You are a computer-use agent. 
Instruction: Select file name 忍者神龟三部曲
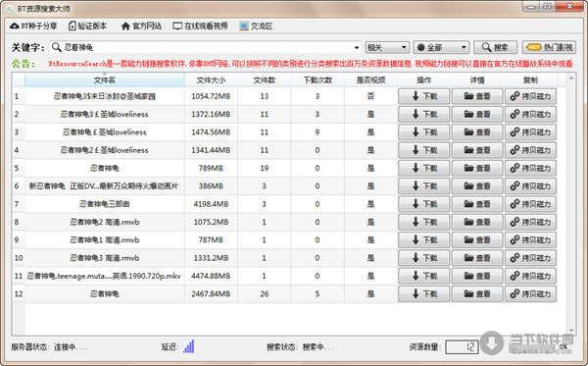click(105, 204)
